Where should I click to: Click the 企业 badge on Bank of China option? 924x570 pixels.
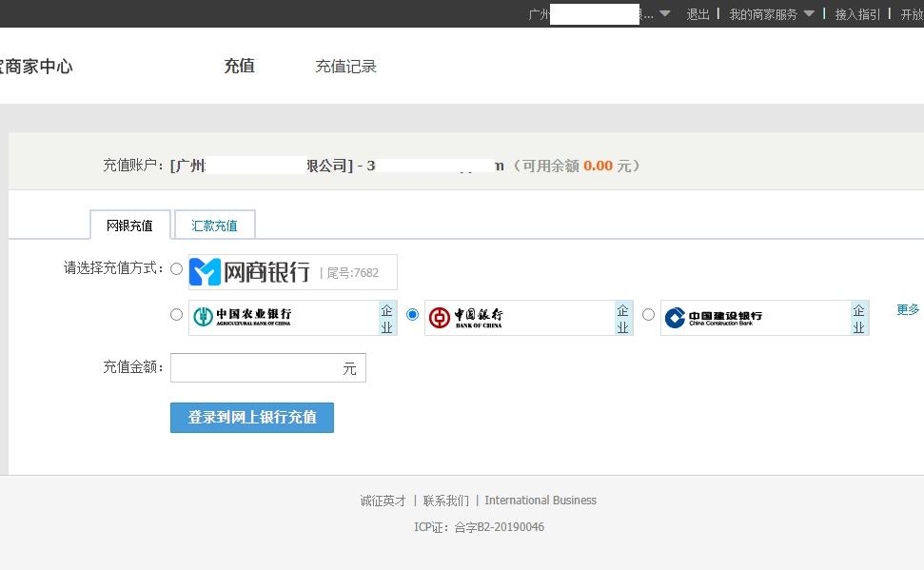[621, 317]
